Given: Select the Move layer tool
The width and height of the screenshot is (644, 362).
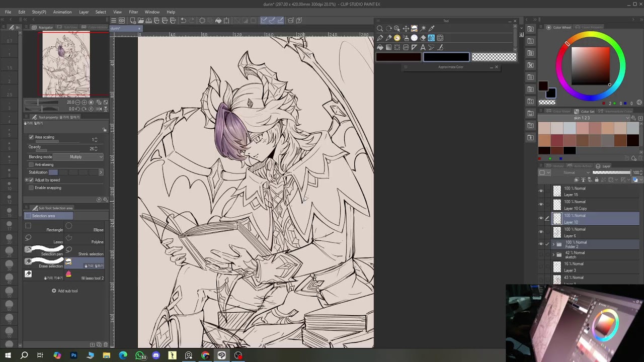Looking at the screenshot, I should pyautogui.click(x=406, y=29).
